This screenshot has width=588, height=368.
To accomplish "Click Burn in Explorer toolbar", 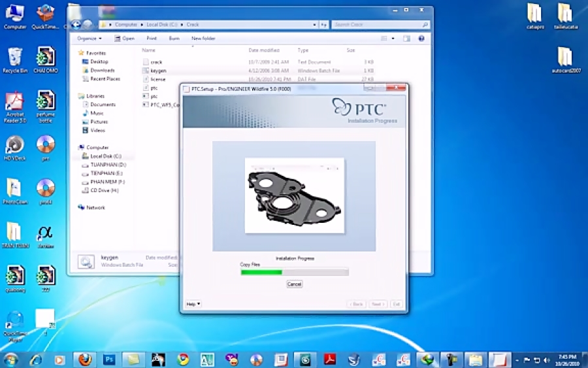I will point(174,39).
